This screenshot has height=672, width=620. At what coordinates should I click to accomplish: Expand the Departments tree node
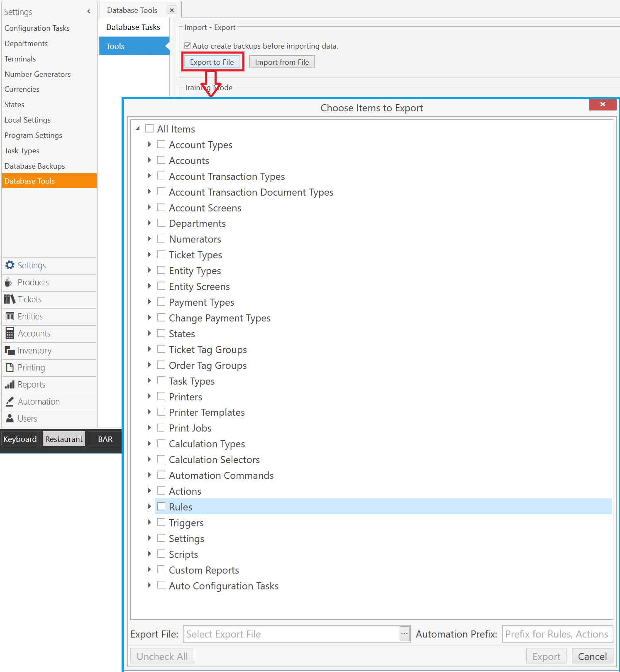click(149, 223)
